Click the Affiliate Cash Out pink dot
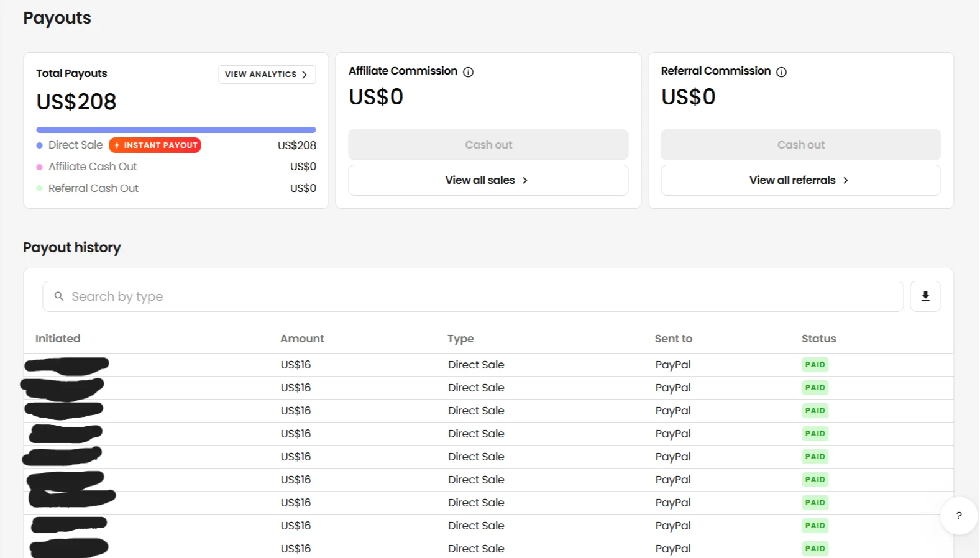This screenshot has height=558, width=980. click(40, 167)
